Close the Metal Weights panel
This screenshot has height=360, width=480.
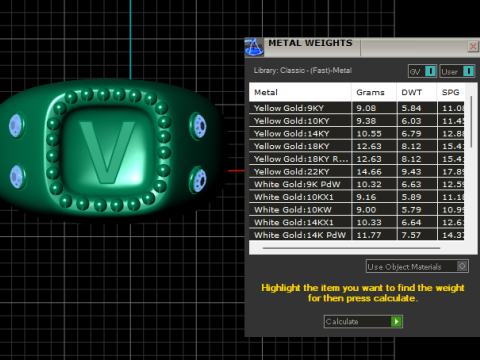pyautogui.click(x=473, y=46)
